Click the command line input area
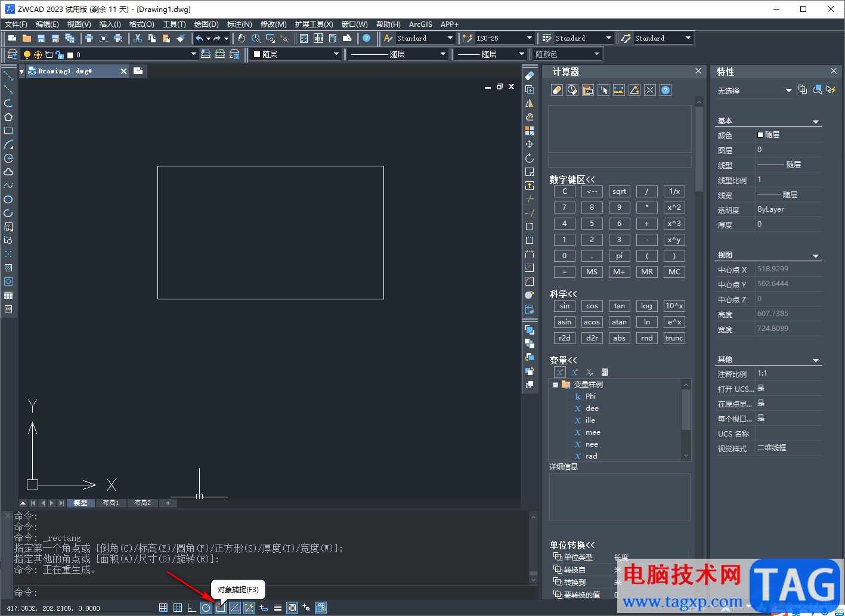This screenshot has height=616, width=845. 271,593
